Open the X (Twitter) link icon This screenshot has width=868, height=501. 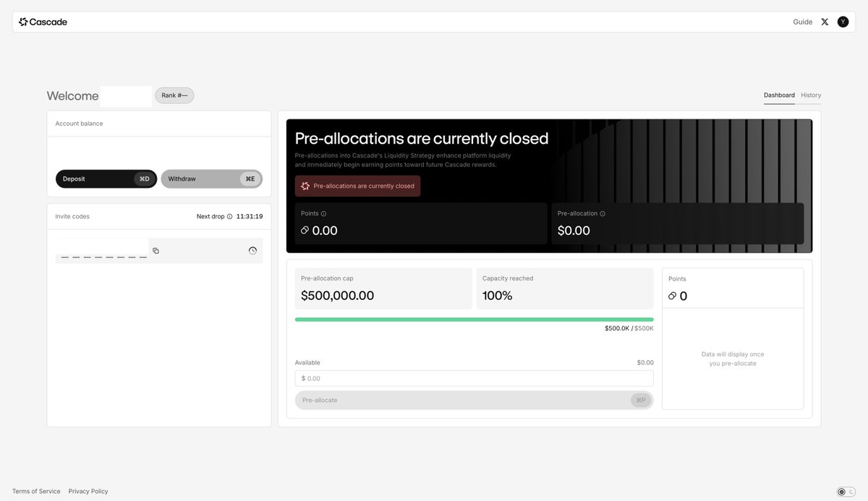click(825, 22)
